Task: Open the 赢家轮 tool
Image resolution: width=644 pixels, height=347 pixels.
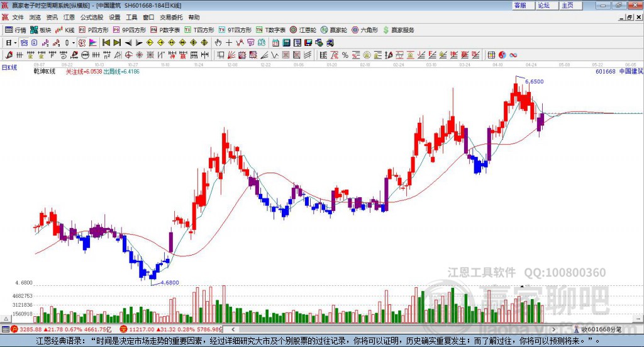Action: pyautogui.click(x=334, y=30)
